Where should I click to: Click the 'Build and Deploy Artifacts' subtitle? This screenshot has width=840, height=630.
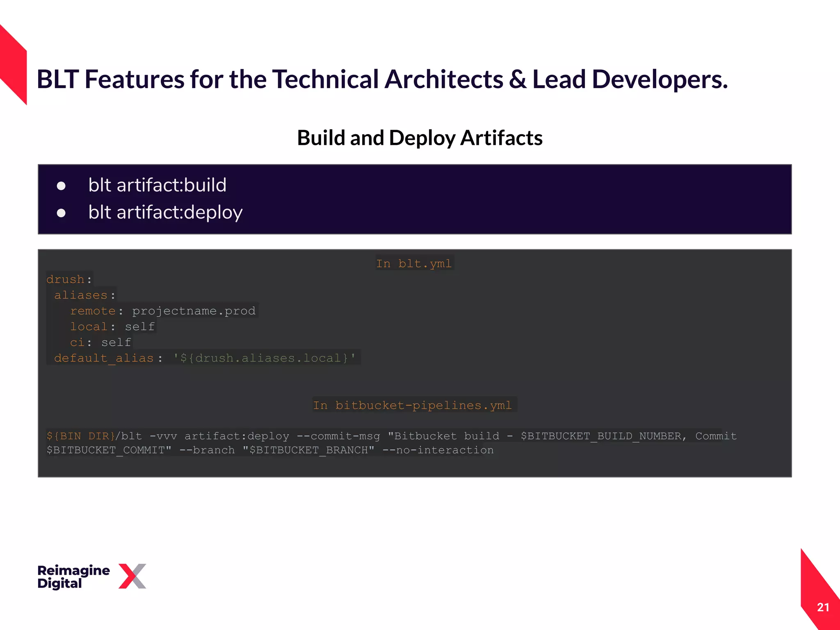420,138
